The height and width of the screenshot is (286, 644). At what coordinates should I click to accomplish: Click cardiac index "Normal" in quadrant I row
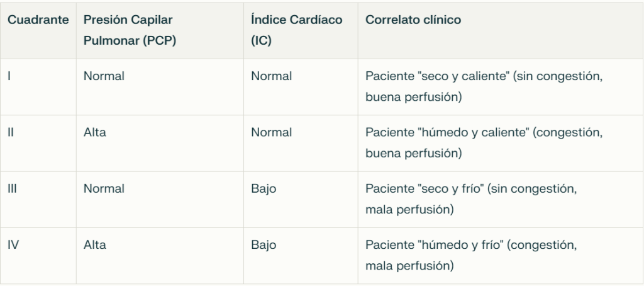click(x=271, y=76)
